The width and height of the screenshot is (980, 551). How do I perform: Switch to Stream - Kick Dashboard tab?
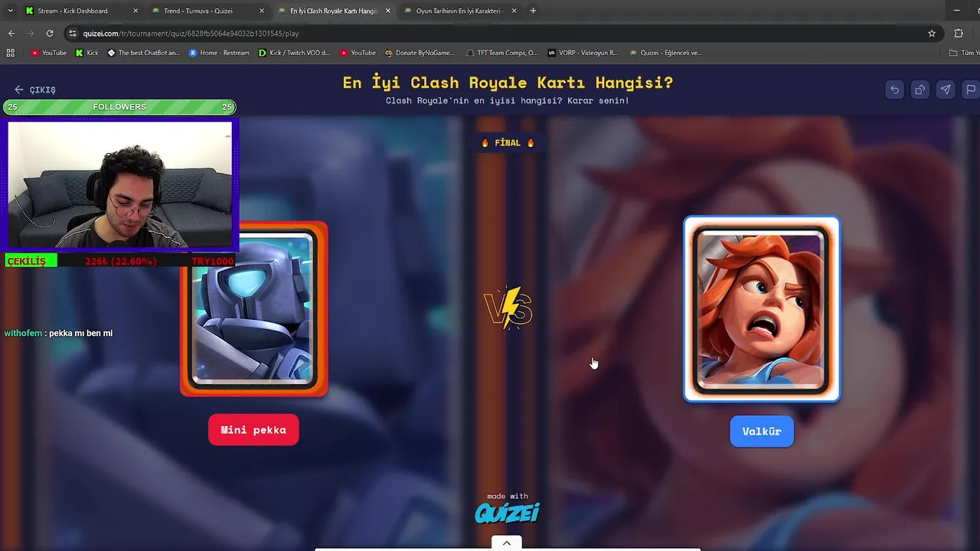73,11
